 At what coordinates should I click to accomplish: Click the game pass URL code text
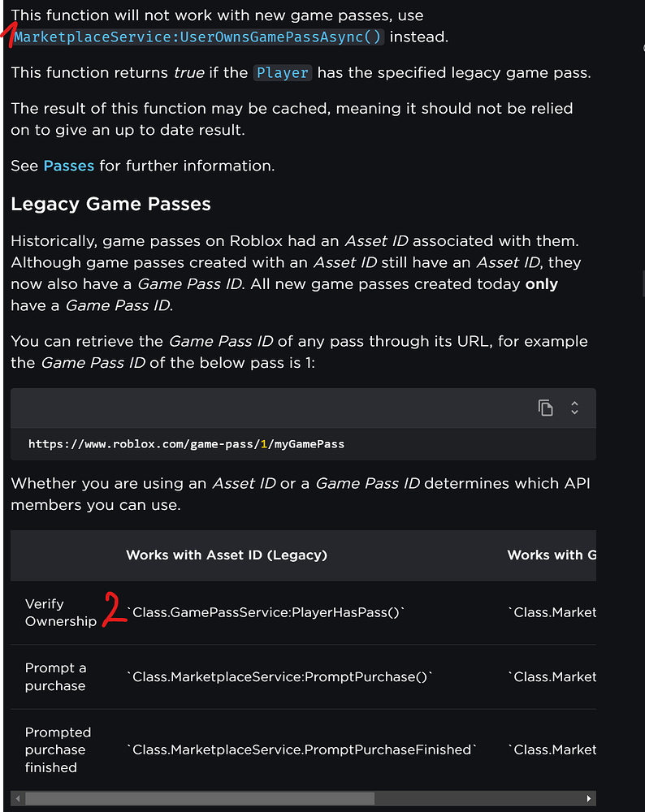tap(187, 444)
